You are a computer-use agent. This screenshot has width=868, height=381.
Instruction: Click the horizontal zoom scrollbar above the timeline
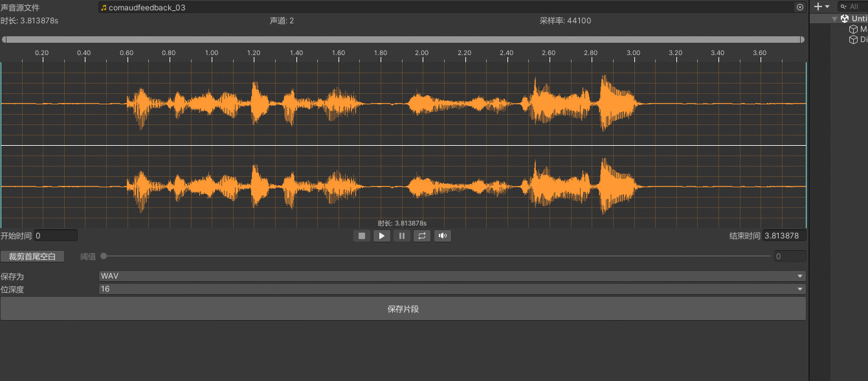403,40
